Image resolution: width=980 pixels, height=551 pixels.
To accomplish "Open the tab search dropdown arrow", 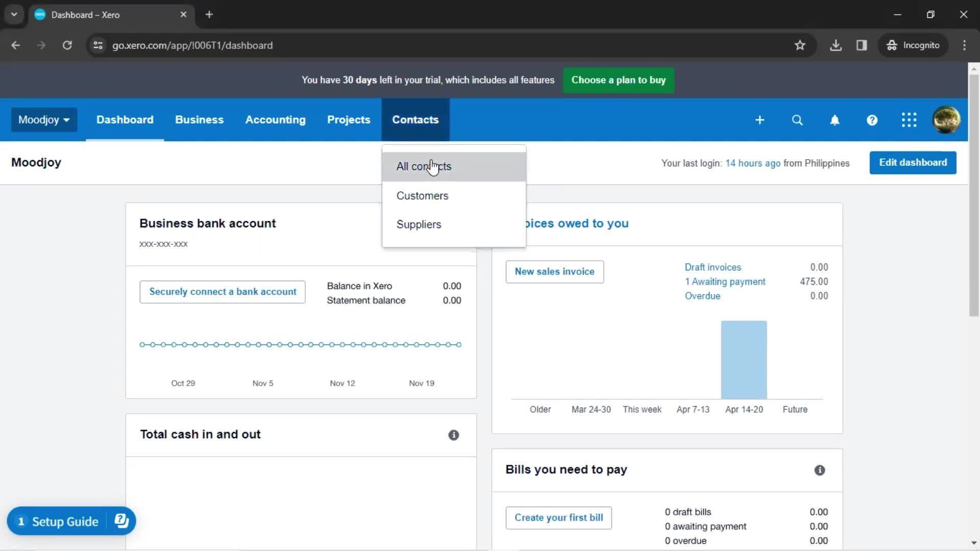I will (x=14, y=14).
